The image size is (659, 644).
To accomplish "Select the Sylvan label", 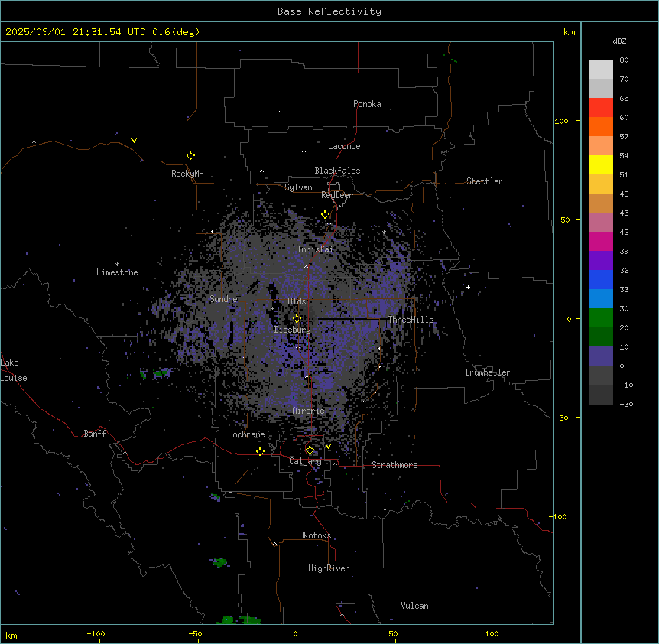I will [298, 188].
